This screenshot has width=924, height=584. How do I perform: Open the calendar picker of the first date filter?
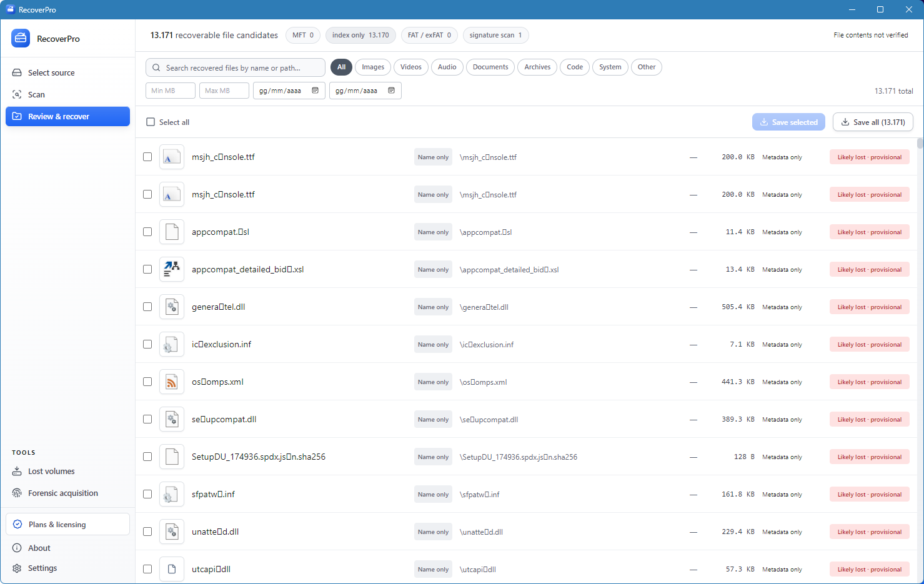(315, 91)
